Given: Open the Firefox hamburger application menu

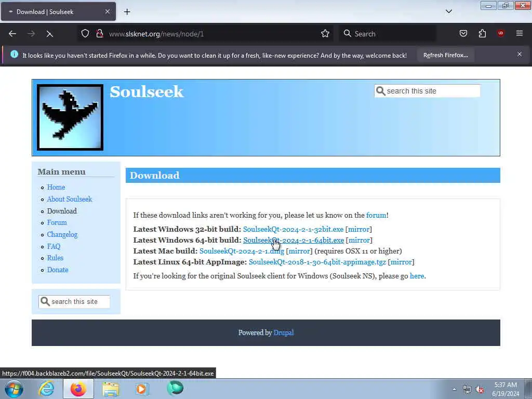Looking at the screenshot, I should [x=520, y=33].
